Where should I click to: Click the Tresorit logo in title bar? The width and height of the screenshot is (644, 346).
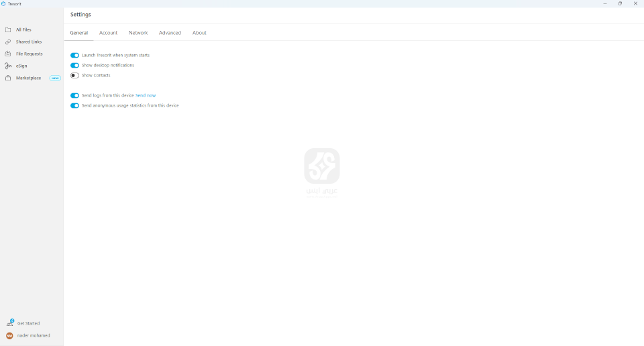click(x=4, y=3)
